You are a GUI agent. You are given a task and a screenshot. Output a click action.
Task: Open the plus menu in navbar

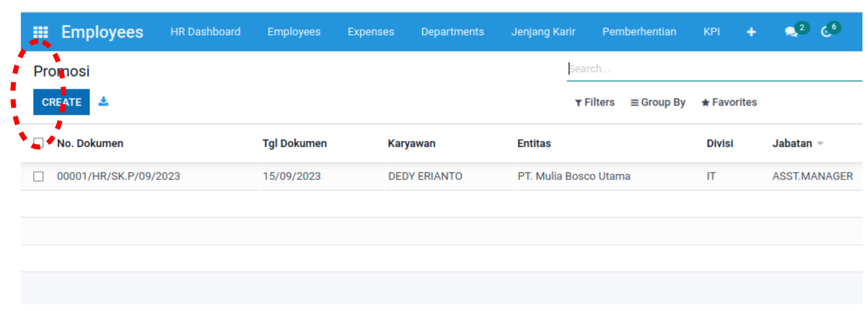751,32
